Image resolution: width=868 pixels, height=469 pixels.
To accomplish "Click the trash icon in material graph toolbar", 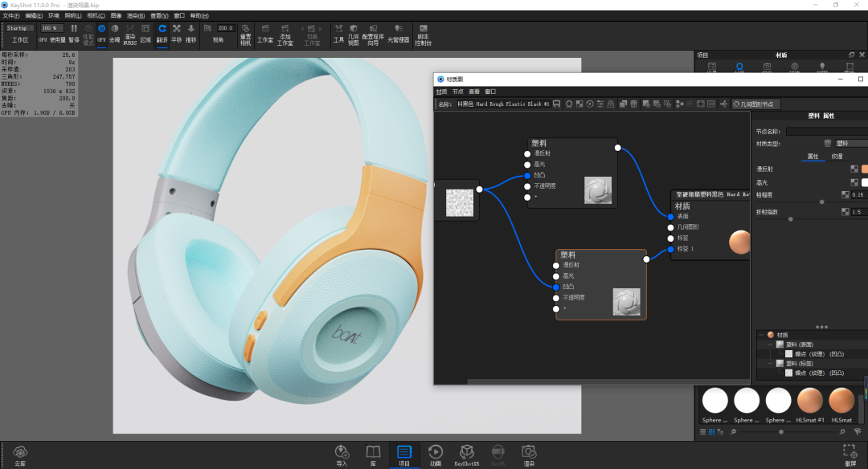I will (634, 104).
